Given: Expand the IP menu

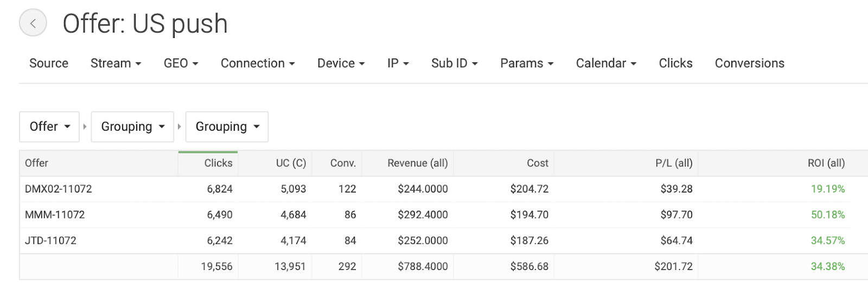Looking at the screenshot, I should [x=398, y=63].
